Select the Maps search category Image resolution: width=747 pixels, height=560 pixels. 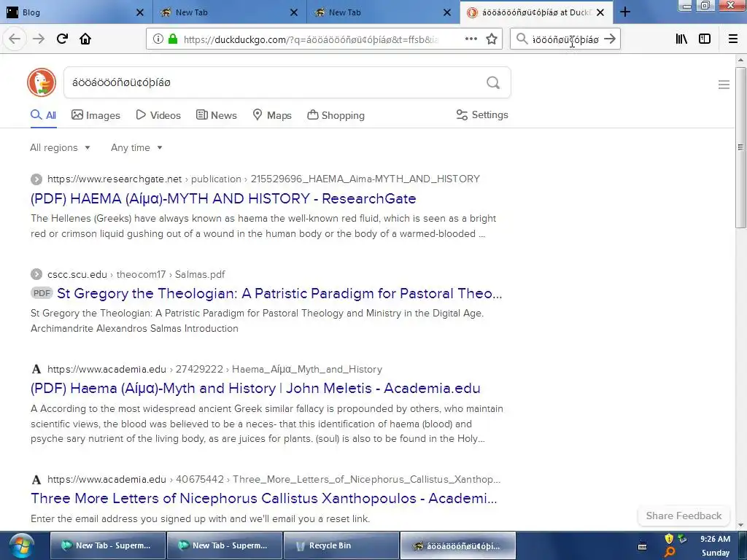tap(271, 116)
